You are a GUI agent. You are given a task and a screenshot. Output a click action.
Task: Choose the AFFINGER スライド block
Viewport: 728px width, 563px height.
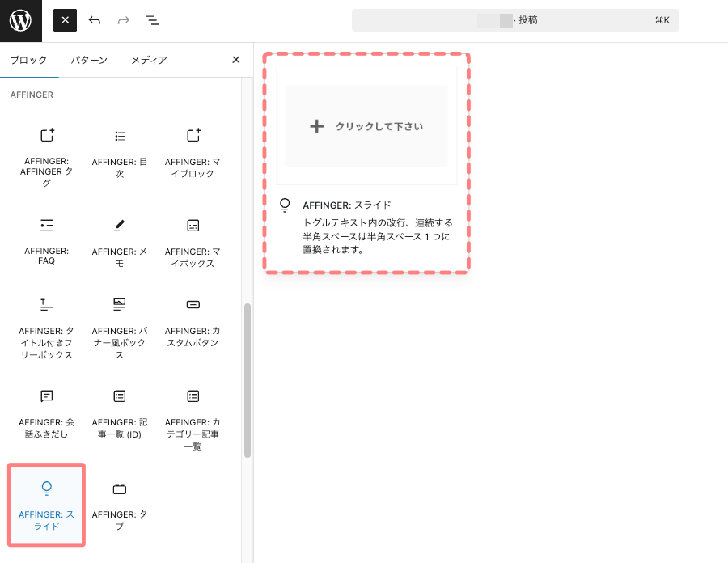pos(47,503)
